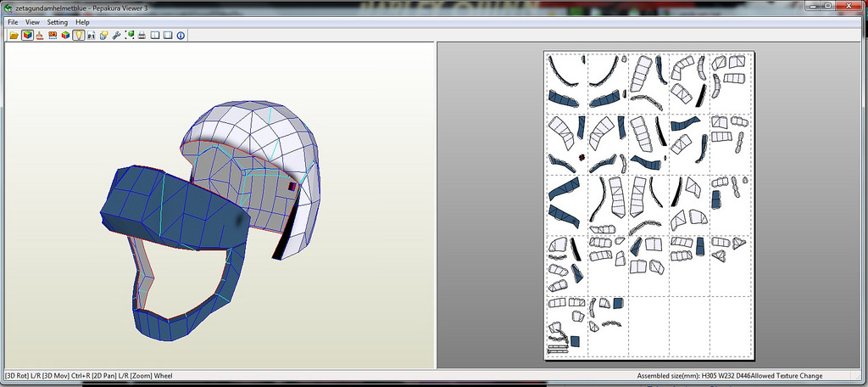Screen dimensions: 868x387
Task: Toggle the light bulb lighting icon
Action: (79, 36)
